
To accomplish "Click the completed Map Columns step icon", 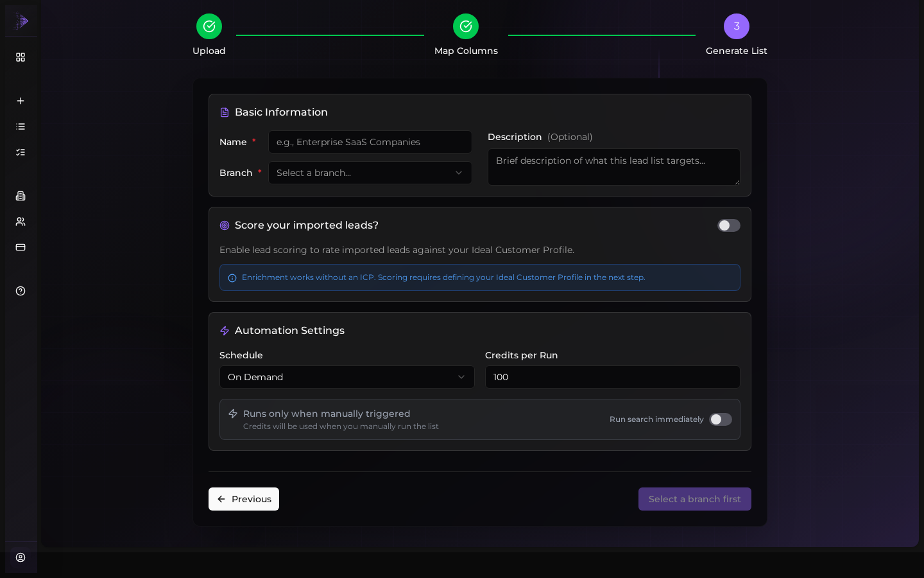I will 466,26.
